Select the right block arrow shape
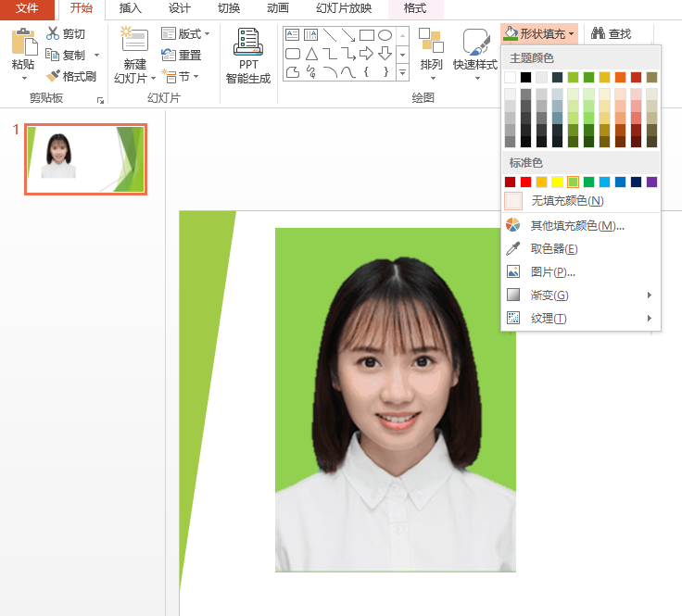The height and width of the screenshot is (616, 682). click(366, 54)
